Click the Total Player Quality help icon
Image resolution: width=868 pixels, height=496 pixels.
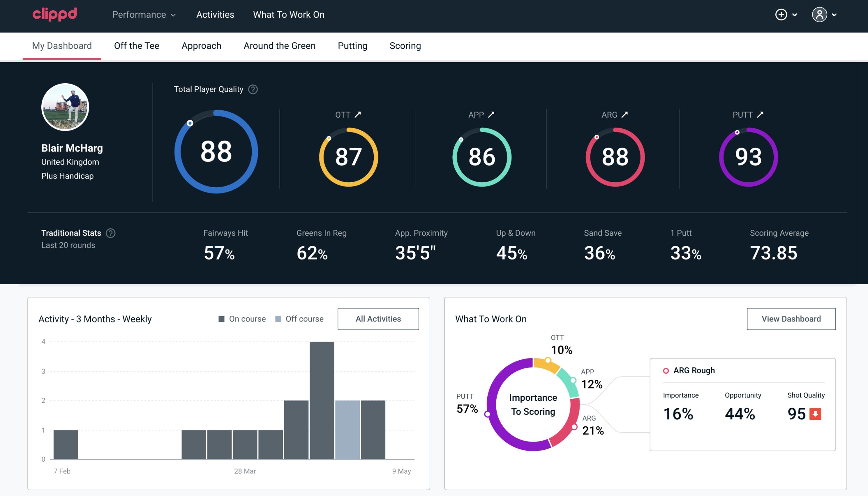pos(252,89)
